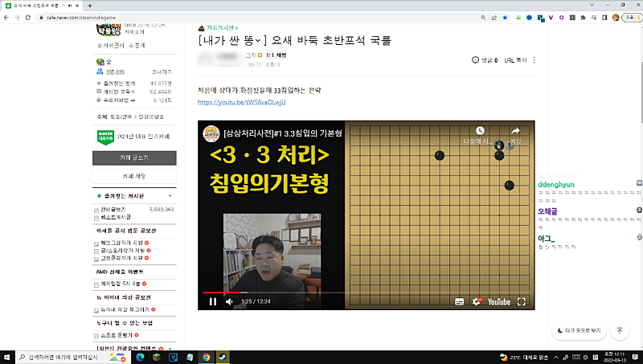643x364 pixels.
Task: Toggle the browser side panel
Action: [x=604, y=18]
